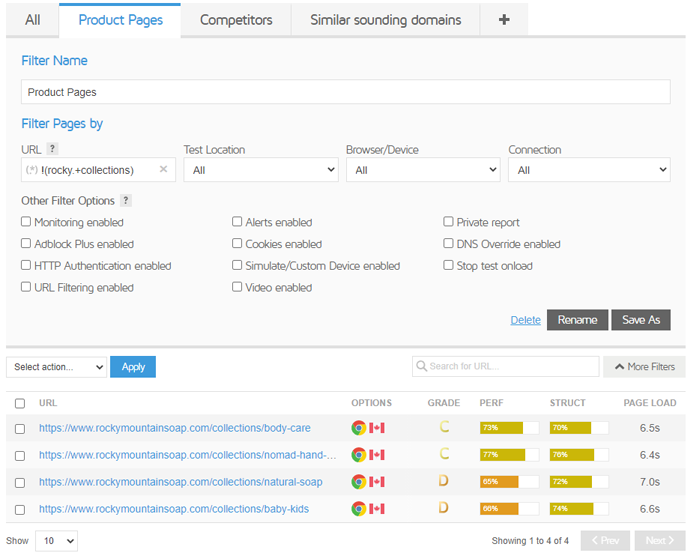The height and width of the screenshot is (556, 694).
Task: Click 74% structure bar for baby-kids
Action: (579, 509)
